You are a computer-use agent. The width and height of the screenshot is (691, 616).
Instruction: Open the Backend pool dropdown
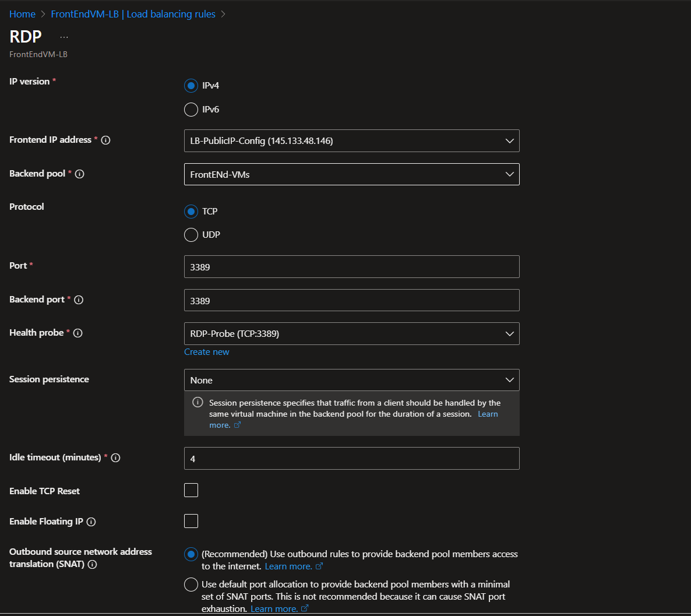351,174
